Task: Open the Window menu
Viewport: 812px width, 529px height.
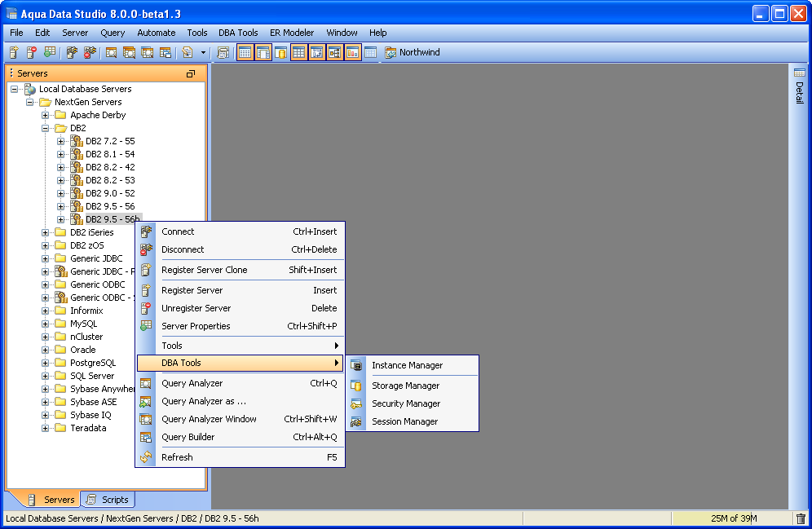Action: (342, 33)
